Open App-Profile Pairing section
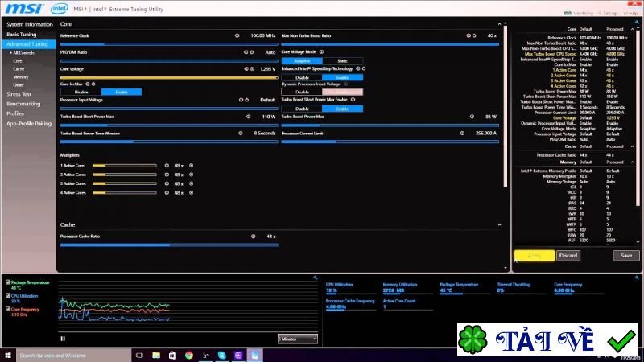The height and width of the screenshot is (362, 644). [x=29, y=124]
